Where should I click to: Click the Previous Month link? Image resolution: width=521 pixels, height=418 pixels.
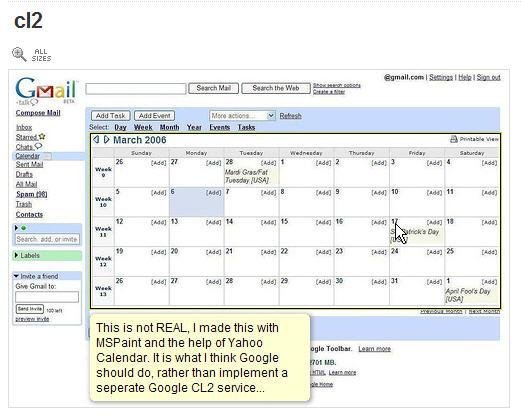click(x=441, y=311)
